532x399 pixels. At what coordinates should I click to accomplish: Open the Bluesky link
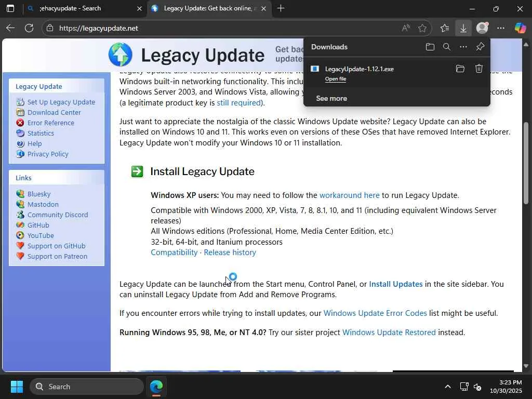[39, 194]
